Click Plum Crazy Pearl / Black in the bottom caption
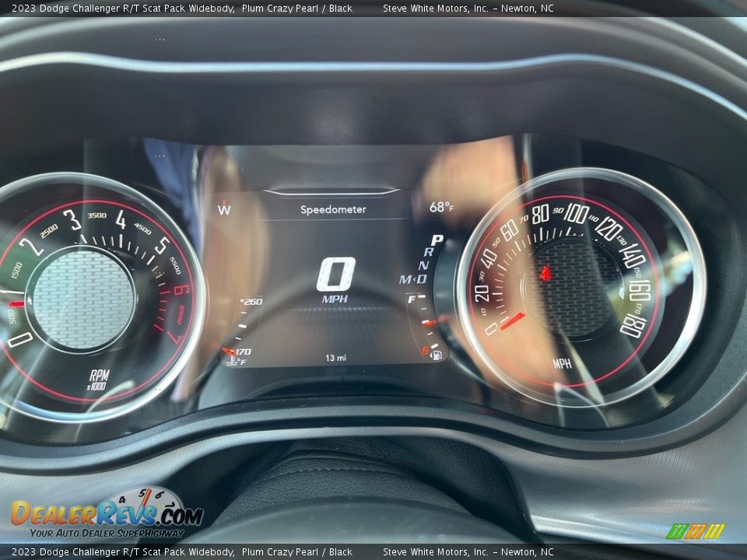Viewport: 747px width, 560px height. click(x=296, y=552)
